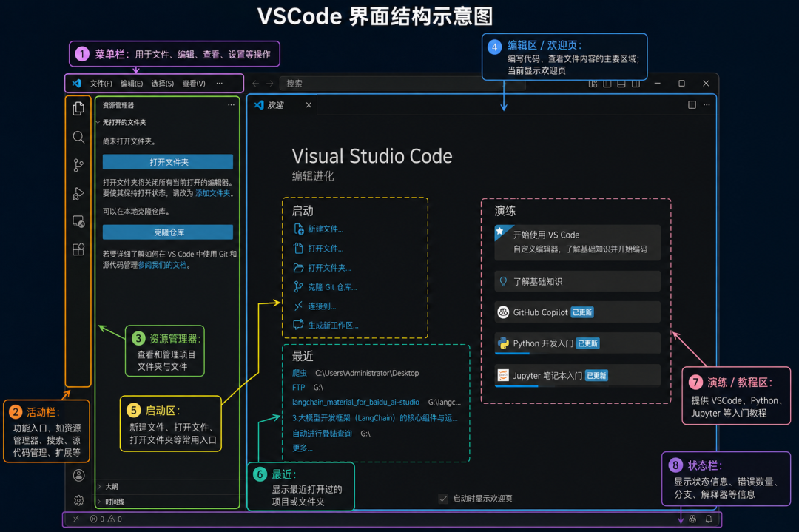Open the 开始使用 VS Code walkthrough
The image size is (799, 532).
click(577, 243)
